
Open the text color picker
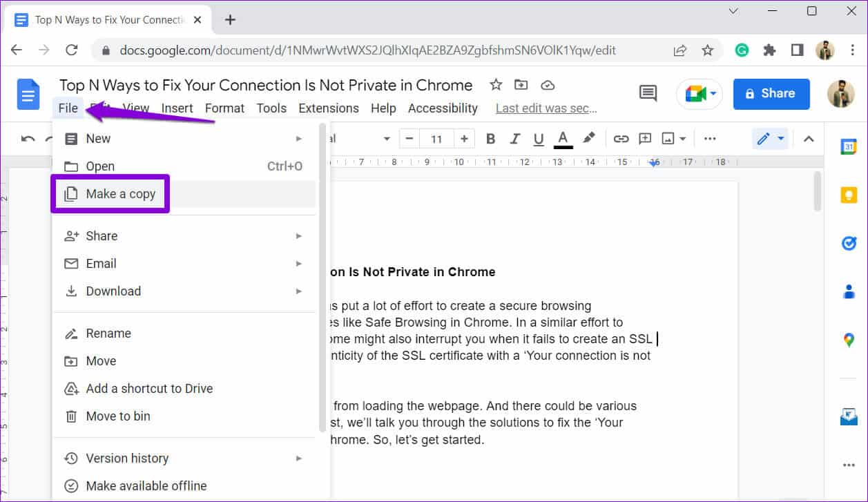563,139
